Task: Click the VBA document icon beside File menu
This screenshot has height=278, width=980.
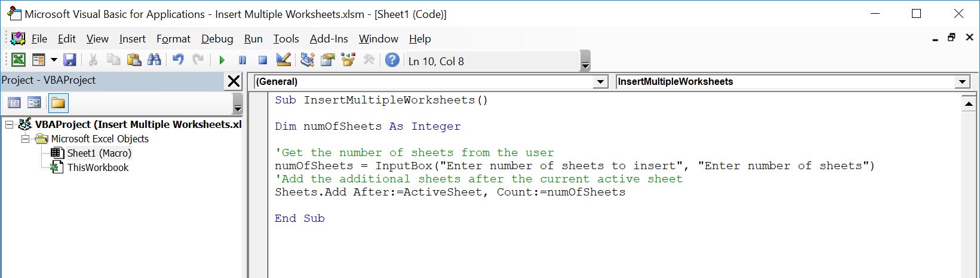Action: pyautogui.click(x=18, y=39)
